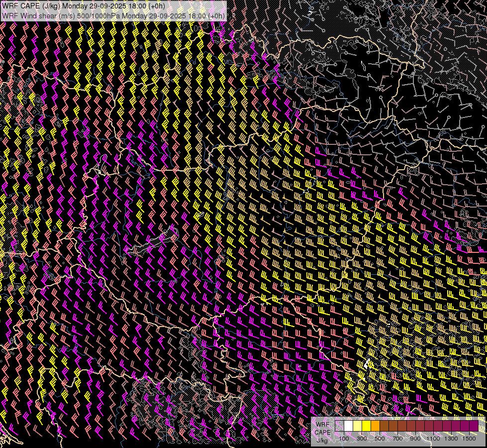The image size is (487, 448).
Task: Select the pale yellow legend swatch
Action: click(x=357, y=426)
